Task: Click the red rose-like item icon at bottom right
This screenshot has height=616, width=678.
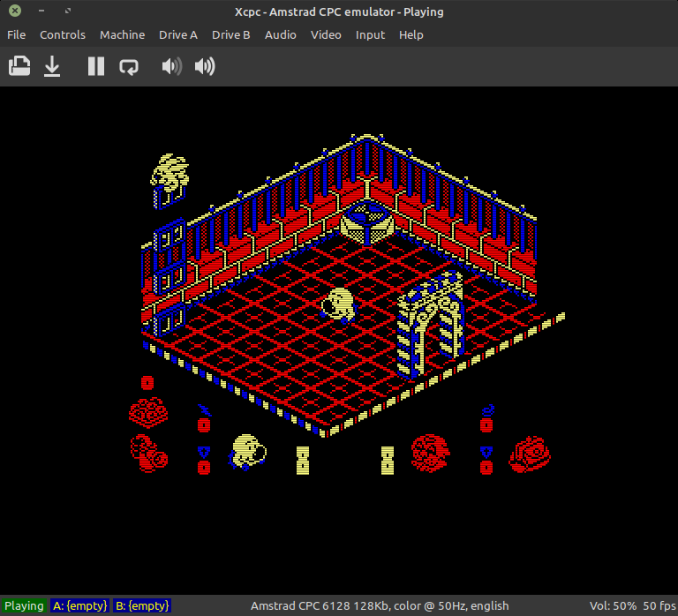Action: click(x=530, y=454)
